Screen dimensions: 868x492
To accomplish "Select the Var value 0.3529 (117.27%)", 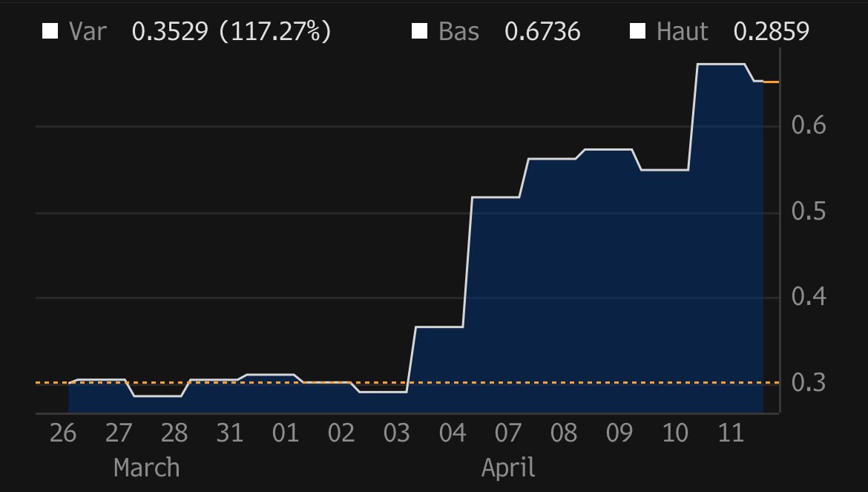I will (x=231, y=32).
